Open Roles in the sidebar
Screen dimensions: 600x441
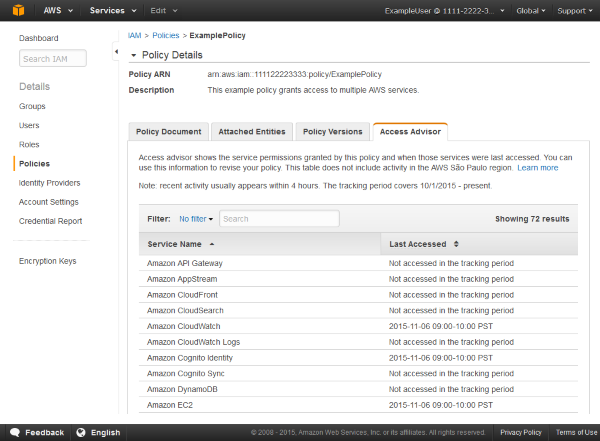[x=29, y=144]
